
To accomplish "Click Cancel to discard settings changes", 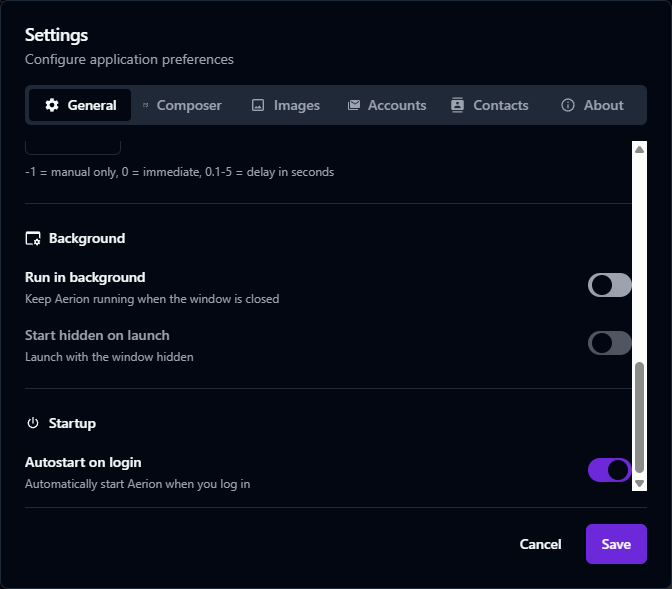I will click(x=540, y=544).
